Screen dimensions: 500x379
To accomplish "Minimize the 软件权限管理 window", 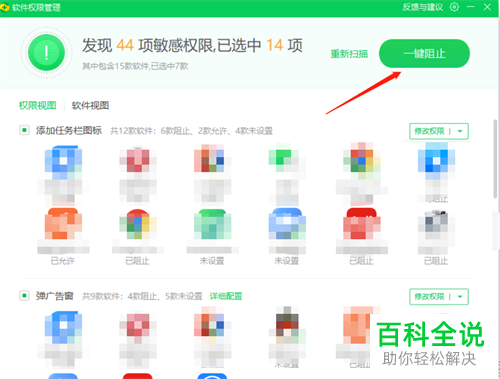I will [471, 7].
